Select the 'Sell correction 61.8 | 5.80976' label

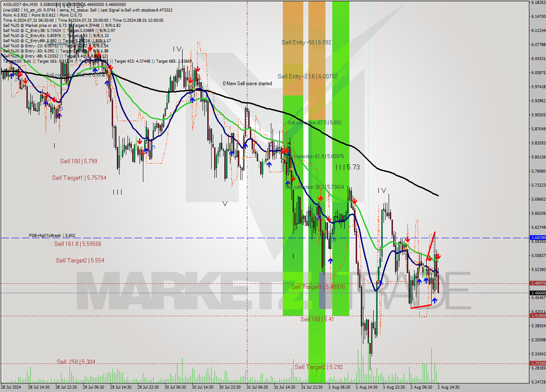[x=314, y=156]
